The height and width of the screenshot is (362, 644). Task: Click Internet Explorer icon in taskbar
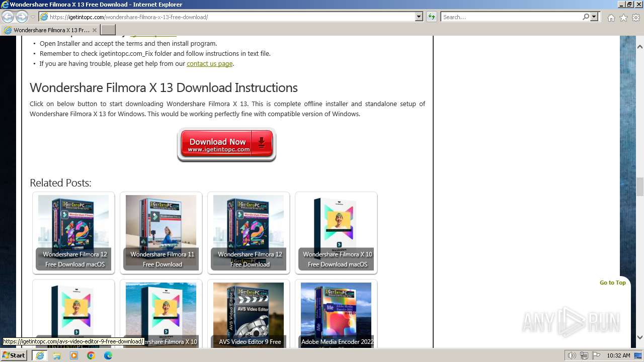39,355
